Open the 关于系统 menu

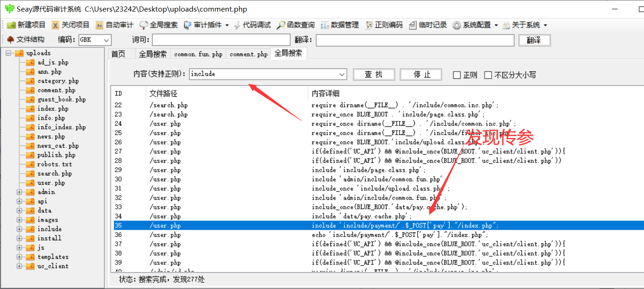[525, 25]
